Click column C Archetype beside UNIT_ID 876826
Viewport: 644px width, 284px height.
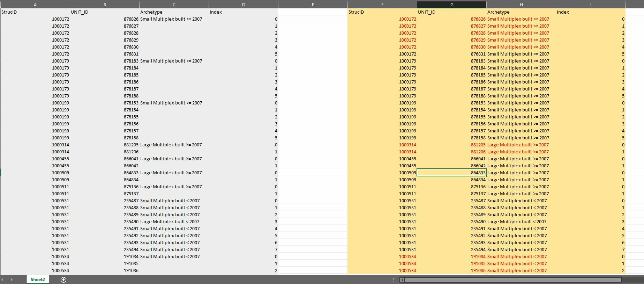[174, 19]
